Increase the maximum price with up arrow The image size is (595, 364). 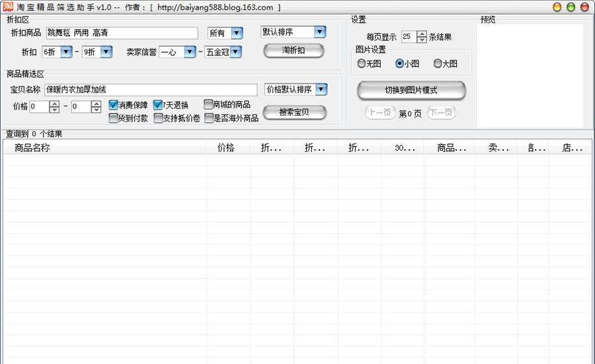96,104
